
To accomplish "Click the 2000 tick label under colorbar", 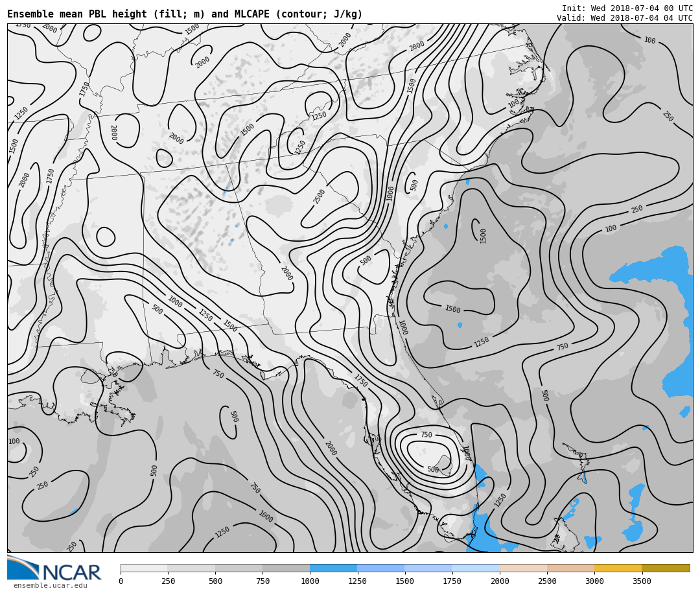I will pos(500,581).
